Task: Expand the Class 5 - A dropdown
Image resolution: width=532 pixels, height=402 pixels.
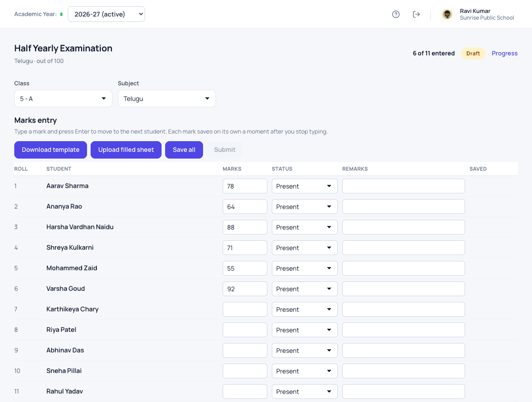Action: [63, 98]
